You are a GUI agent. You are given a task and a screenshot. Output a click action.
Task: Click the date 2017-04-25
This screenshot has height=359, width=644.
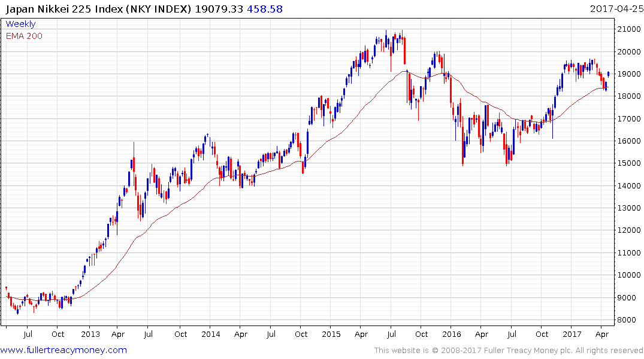click(x=616, y=9)
